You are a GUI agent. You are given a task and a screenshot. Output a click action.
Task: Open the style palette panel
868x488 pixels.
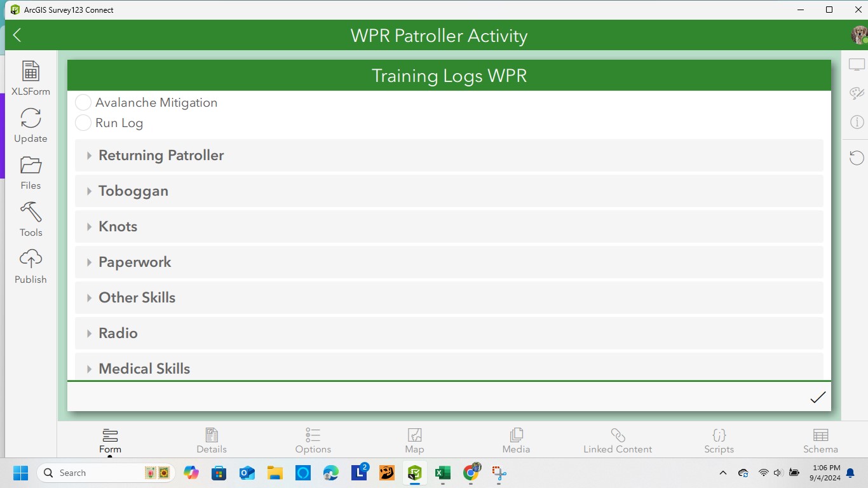(x=857, y=93)
